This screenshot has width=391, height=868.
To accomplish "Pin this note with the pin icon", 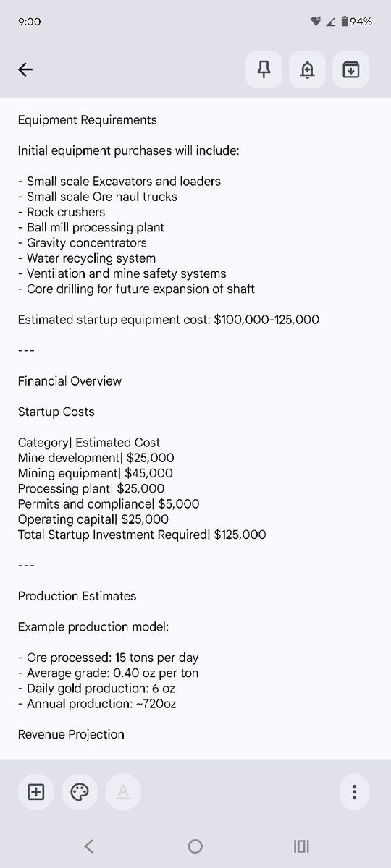I will (264, 69).
